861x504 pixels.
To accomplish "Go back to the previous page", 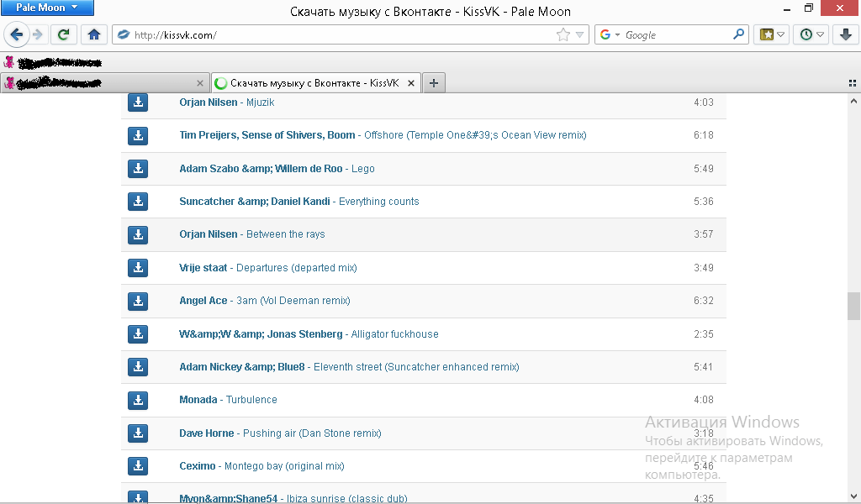I will click(x=17, y=34).
